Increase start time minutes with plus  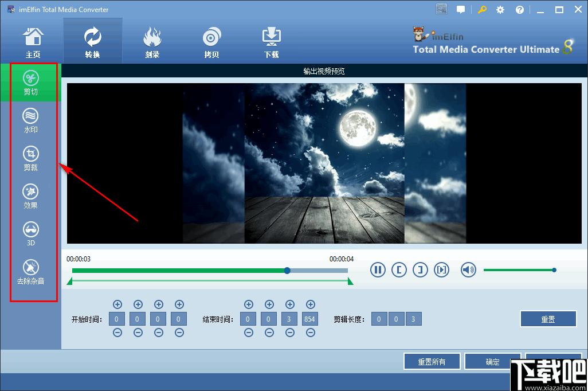(x=138, y=304)
